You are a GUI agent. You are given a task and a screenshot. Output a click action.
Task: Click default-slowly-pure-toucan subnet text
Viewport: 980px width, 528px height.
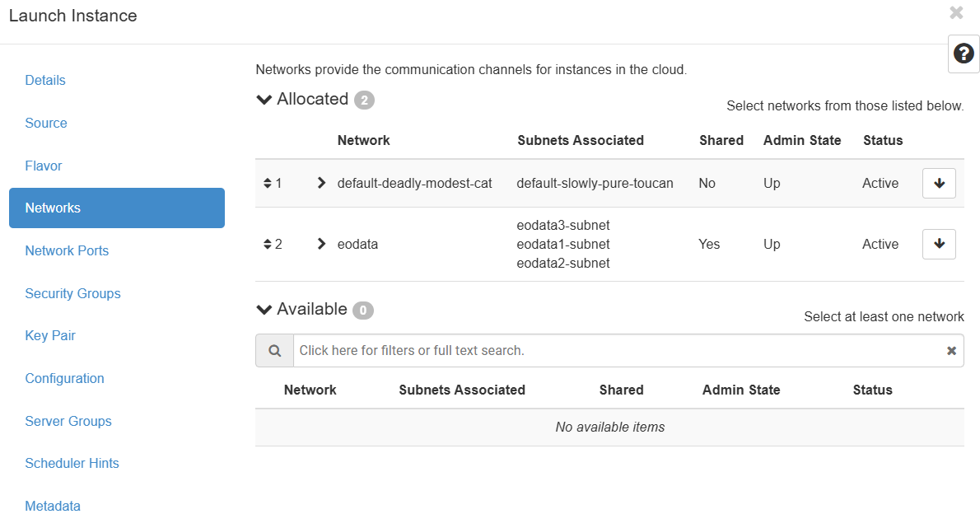coord(595,183)
